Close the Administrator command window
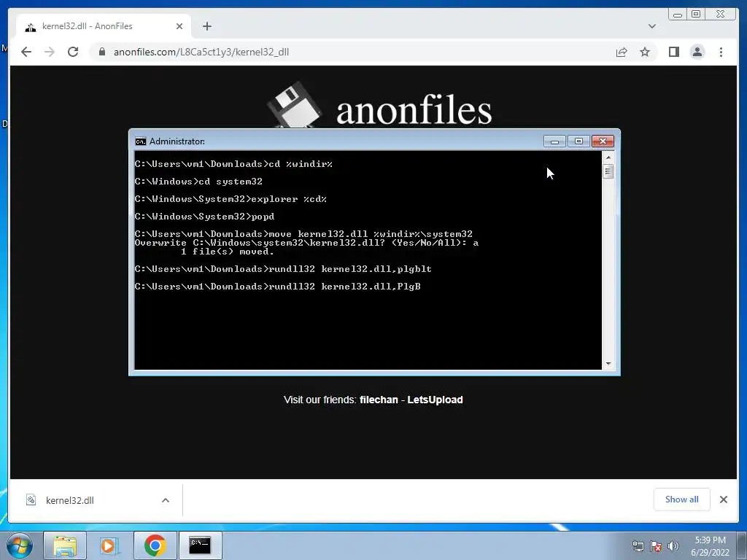The height and width of the screenshot is (560, 747). tap(603, 141)
